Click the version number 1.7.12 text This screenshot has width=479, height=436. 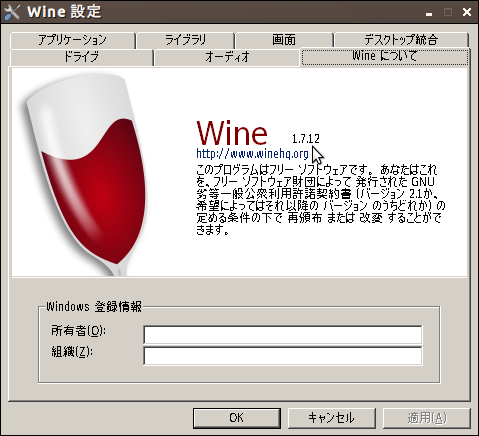(x=306, y=139)
